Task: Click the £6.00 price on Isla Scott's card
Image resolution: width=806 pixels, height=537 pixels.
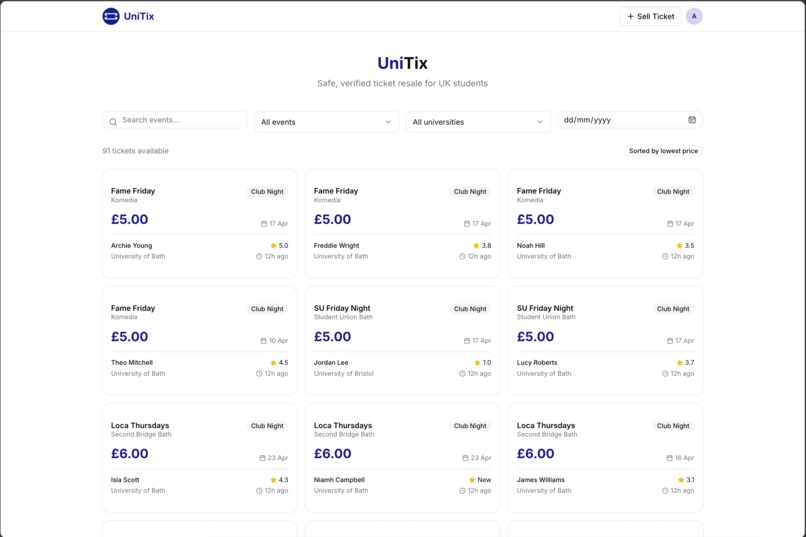Action: [130, 454]
